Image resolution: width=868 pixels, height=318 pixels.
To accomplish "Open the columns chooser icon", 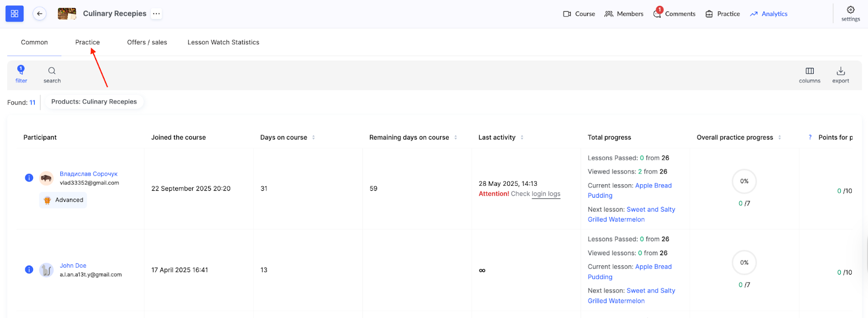I will click(x=809, y=72).
